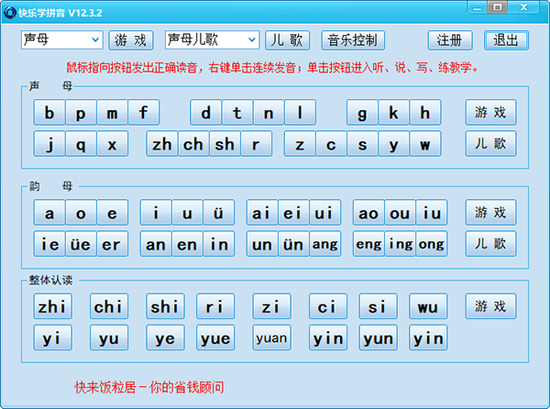Screen dimensions: 550x409
Task: Open 游戏 in the 声母 section
Action: (x=490, y=112)
